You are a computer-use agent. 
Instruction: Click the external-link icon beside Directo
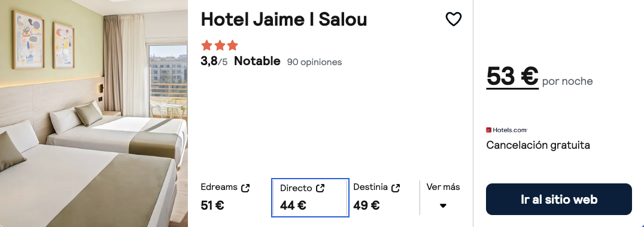coord(320,188)
